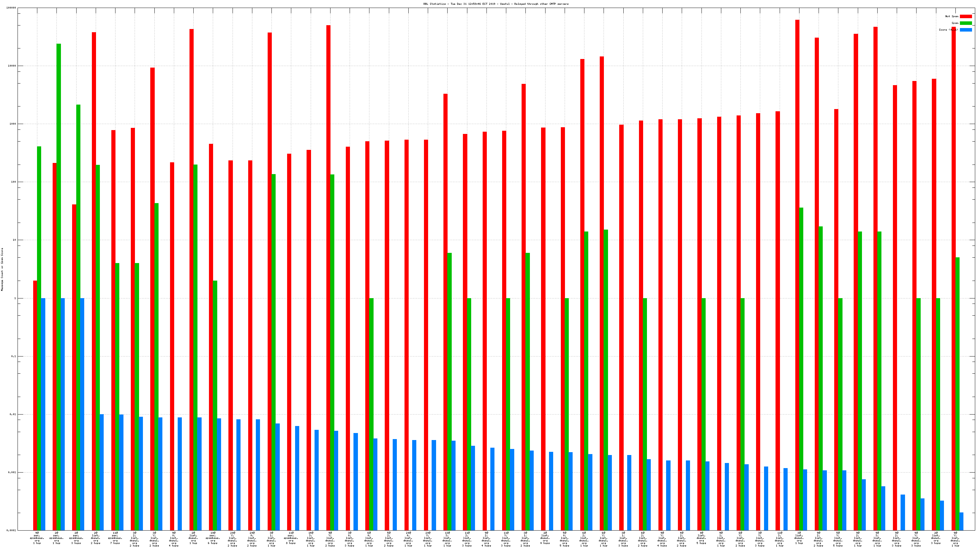The width and height of the screenshot is (980, 551).
Task: Click the blue Score legend swatch
Action: (966, 30)
